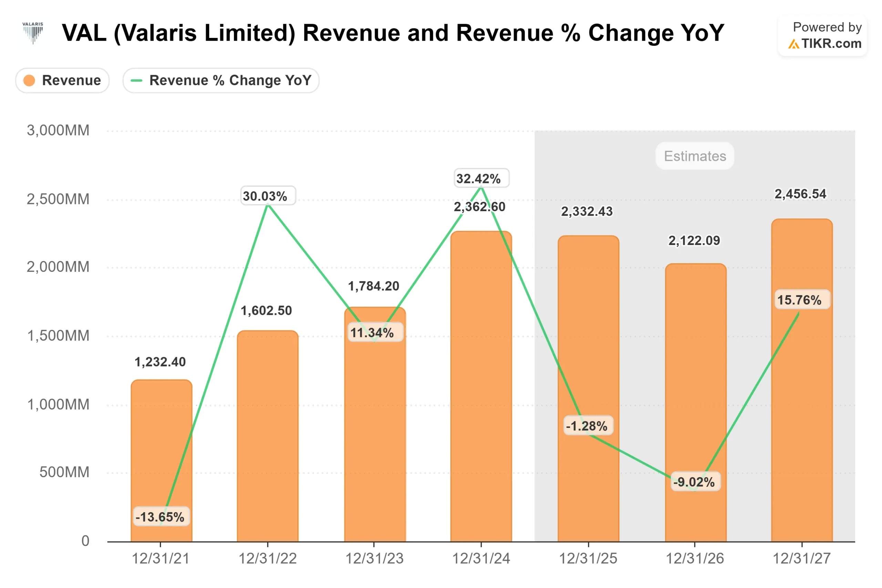This screenshot has width=882, height=588.
Task: Open the TIKR.com link
Action: click(832, 44)
